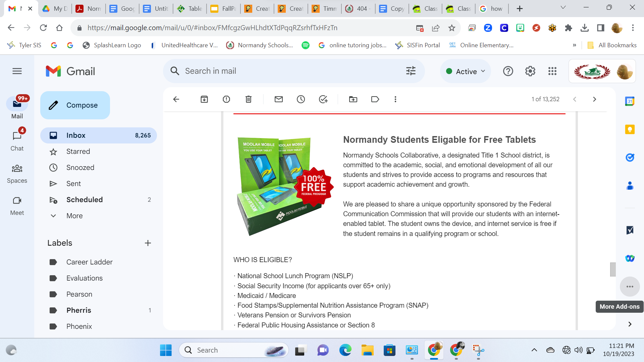The width and height of the screenshot is (644, 362).
Task: Open Google Calendar side panel
Action: pos(630,101)
